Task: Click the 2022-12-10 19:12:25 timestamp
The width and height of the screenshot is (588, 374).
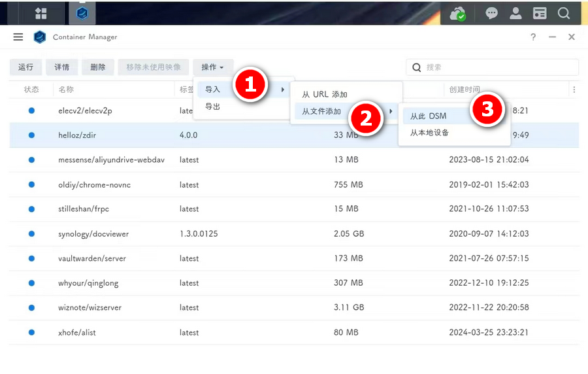Action: 489,282
